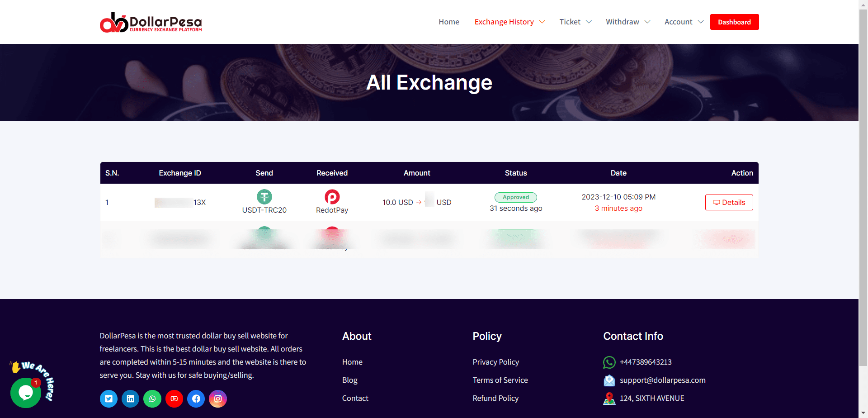Go to the Dashboard button
The width and height of the screenshot is (868, 418).
pos(734,22)
